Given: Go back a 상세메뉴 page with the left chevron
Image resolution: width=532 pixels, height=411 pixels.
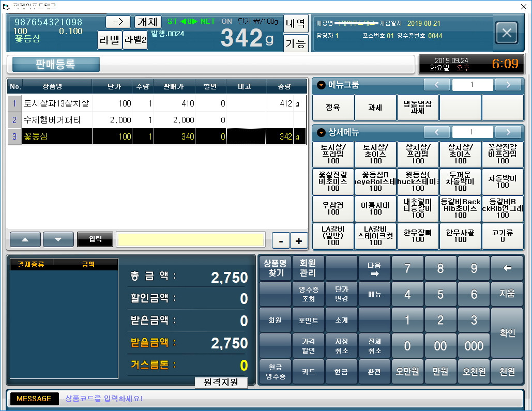Looking at the screenshot, I should pyautogui.click(x=438, y=132).
